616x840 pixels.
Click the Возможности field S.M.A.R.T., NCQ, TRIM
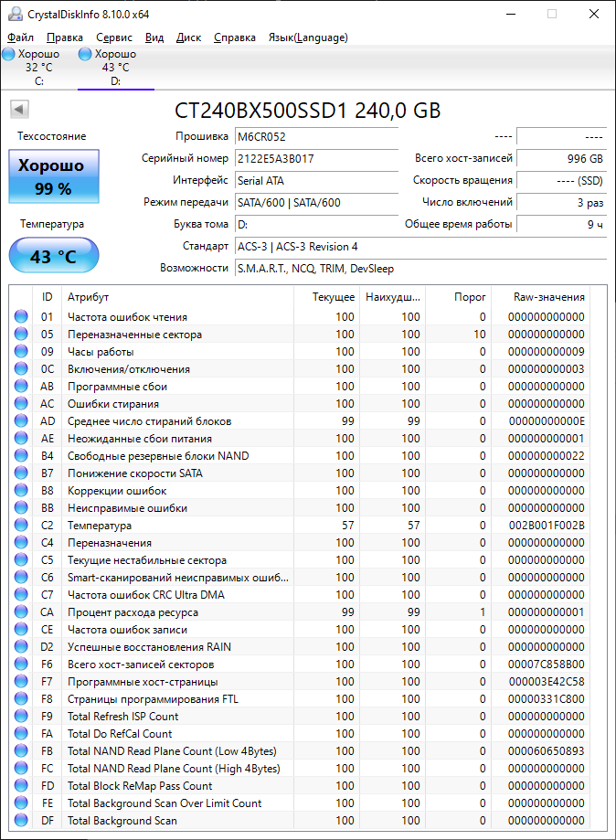[x=420, y=269]
